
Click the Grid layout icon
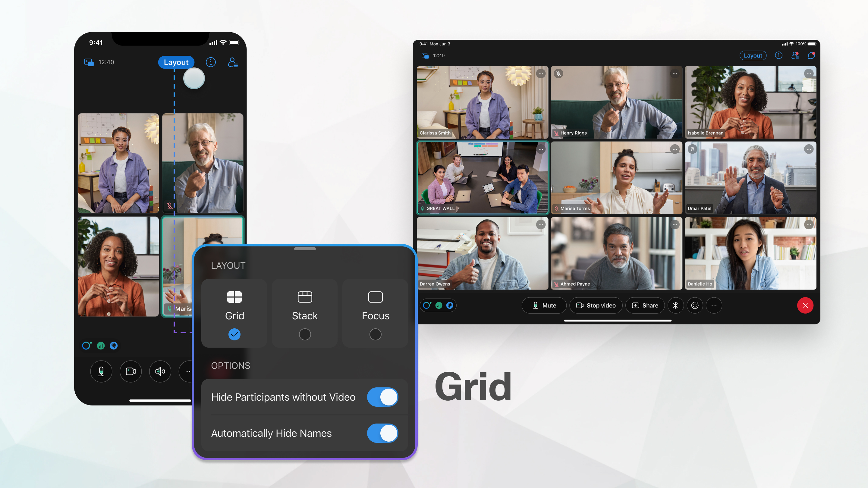pyautogui.click(x=234, y=297)
